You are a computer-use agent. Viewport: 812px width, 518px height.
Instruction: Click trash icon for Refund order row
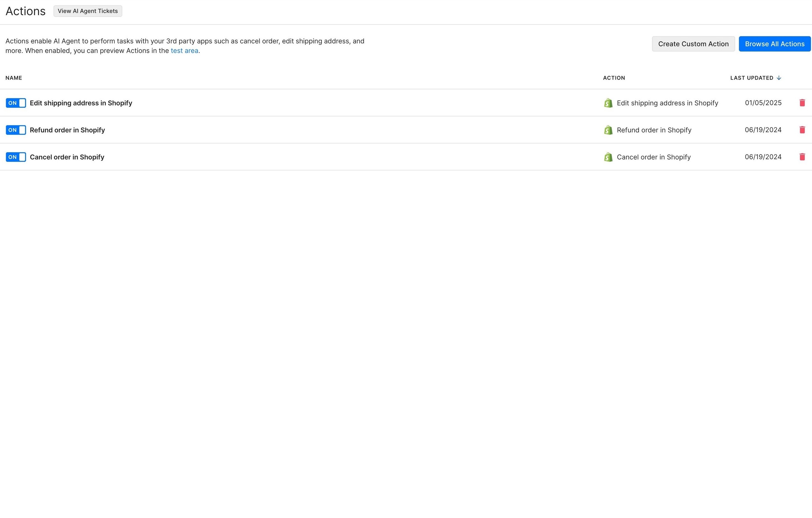(x=802, y=130)
